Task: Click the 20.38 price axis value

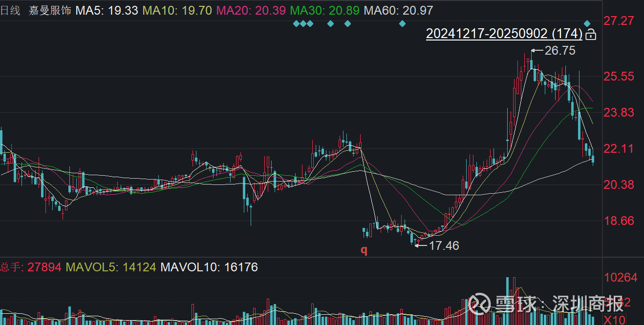Action: click(x=619, y=184)
